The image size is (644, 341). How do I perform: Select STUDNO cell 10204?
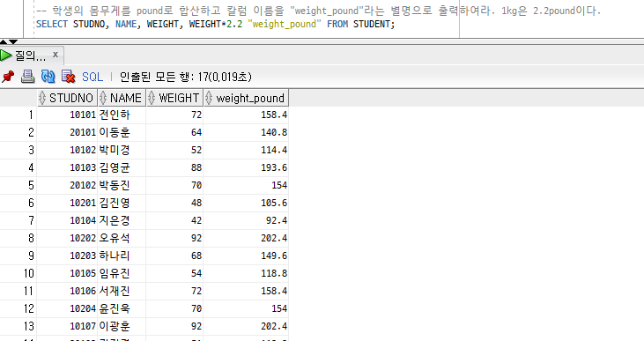[x=67, y=308]
